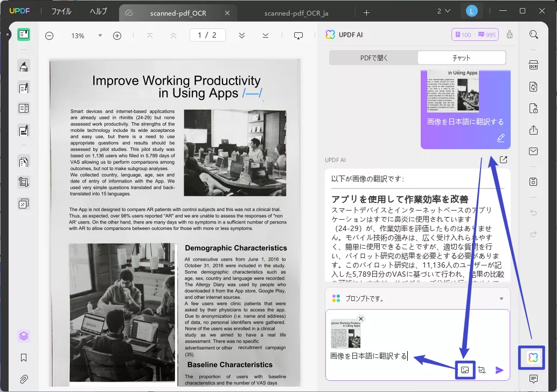
Task: Click the sent image thumbnail in chat bubble
Action: (x=453, y=91)
